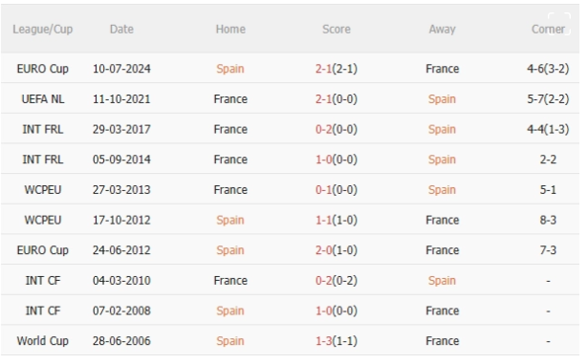The image size is (588, 364).
Task: Click the League/Cup column header
Action: (43, 30)
